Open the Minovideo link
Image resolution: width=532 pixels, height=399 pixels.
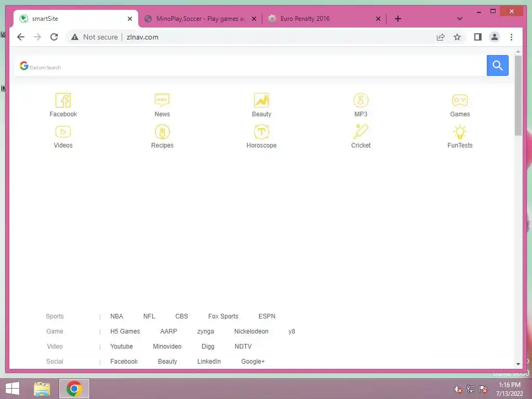click(167, 347)
